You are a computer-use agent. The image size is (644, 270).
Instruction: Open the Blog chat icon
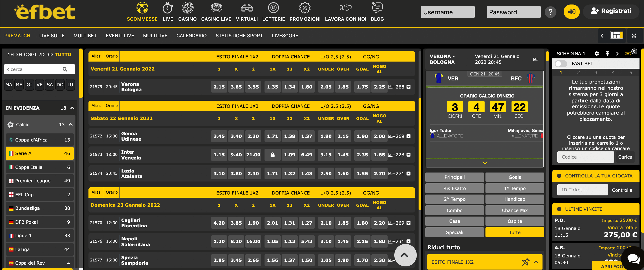377,7
